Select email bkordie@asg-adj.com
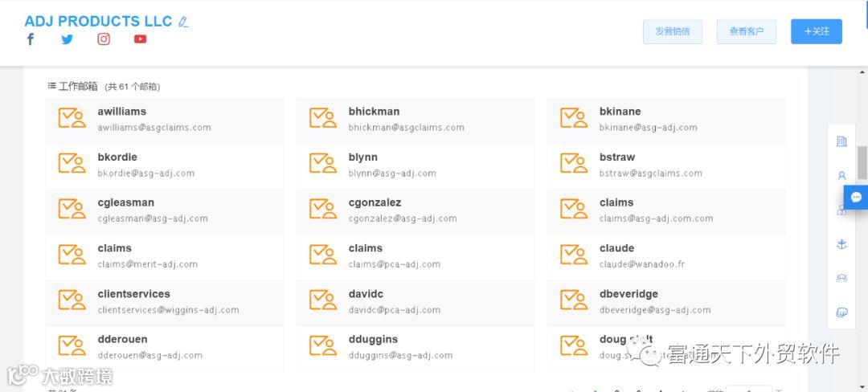The width and height of the screenshot is (868, 392). pos(146,173)
